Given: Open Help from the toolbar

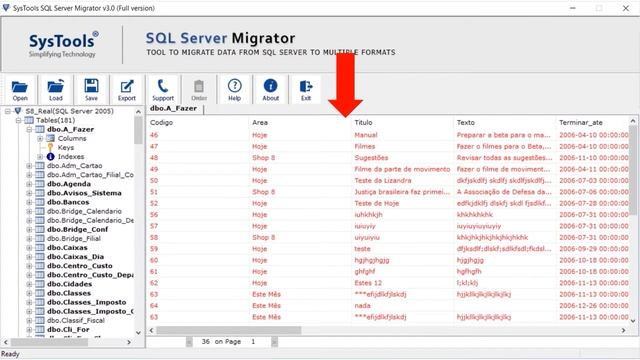Looking at the screenshot, I should click(234, 89).
